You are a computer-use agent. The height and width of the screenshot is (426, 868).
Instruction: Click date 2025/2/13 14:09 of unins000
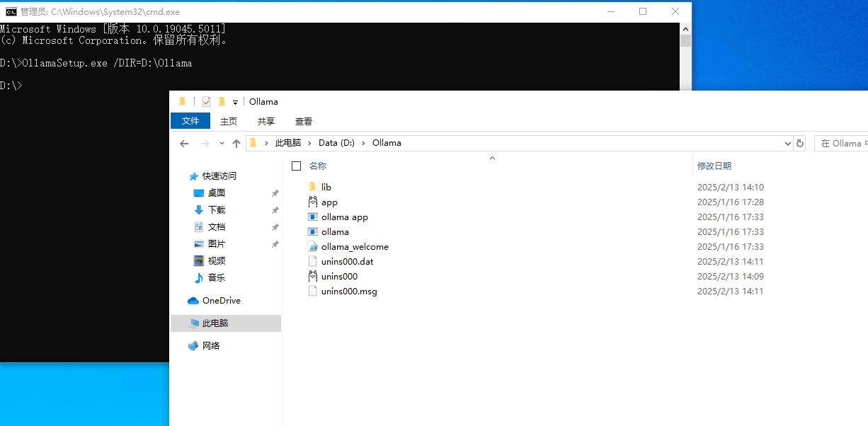[x=731, y=277]
